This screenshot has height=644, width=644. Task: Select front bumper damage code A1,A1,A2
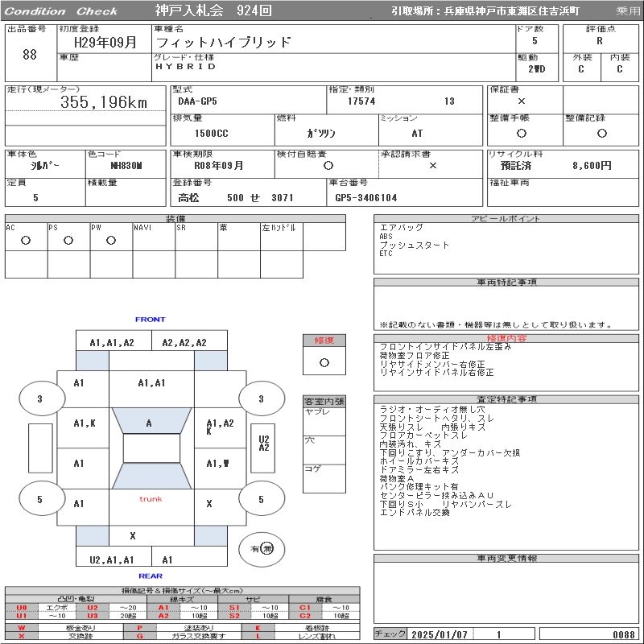112,343
